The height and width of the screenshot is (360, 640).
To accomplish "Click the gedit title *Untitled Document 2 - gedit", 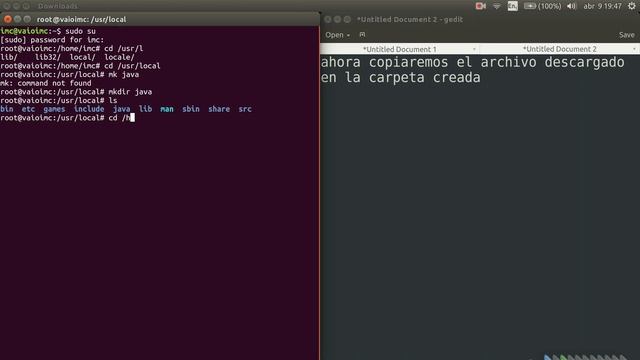I will (410, 19).
